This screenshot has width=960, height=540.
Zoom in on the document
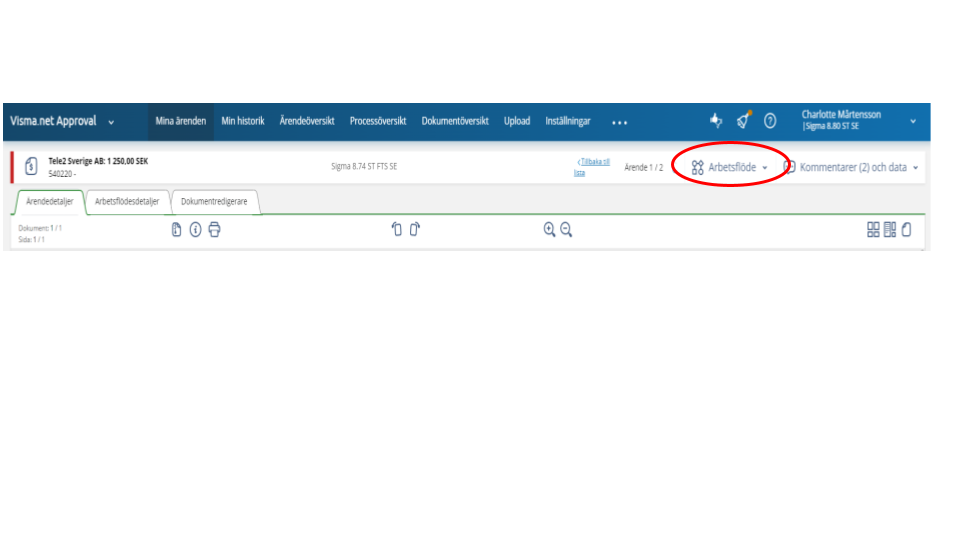[549, 230]
